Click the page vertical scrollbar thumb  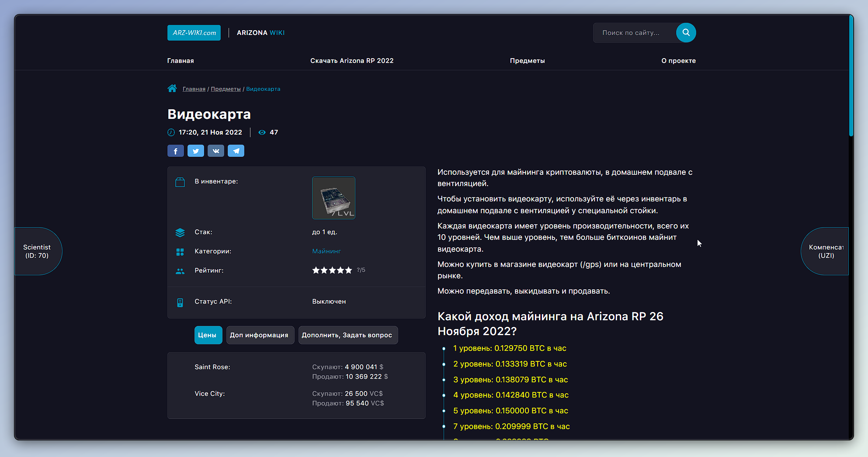coord(851,76)
